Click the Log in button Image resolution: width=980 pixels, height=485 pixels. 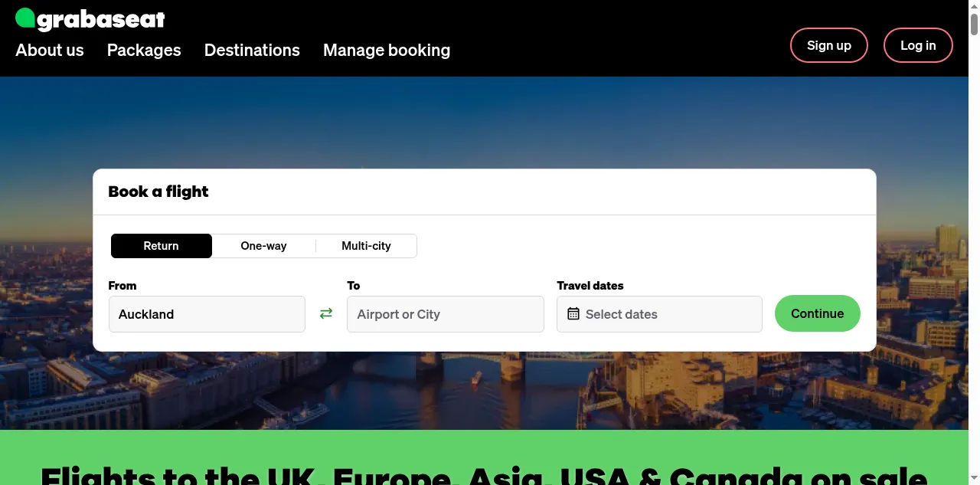pyautogui.click(x=918, y=45)
